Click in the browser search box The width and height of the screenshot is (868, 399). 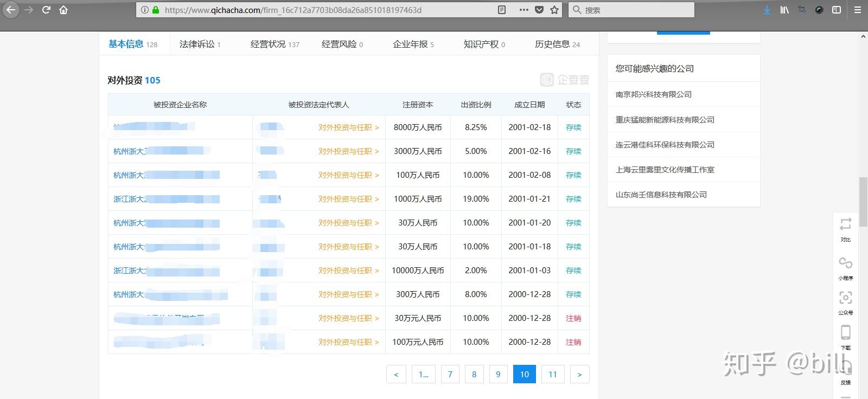click(x=631, y=10)
